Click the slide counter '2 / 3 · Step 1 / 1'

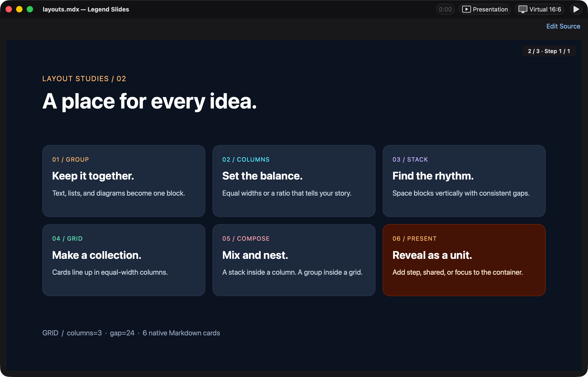[x=549, y=51]
